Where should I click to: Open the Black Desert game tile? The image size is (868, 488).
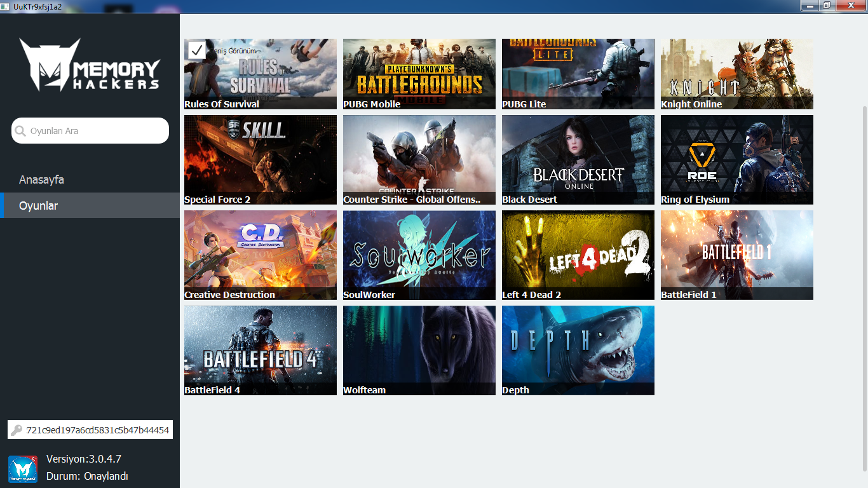(578, 159)
